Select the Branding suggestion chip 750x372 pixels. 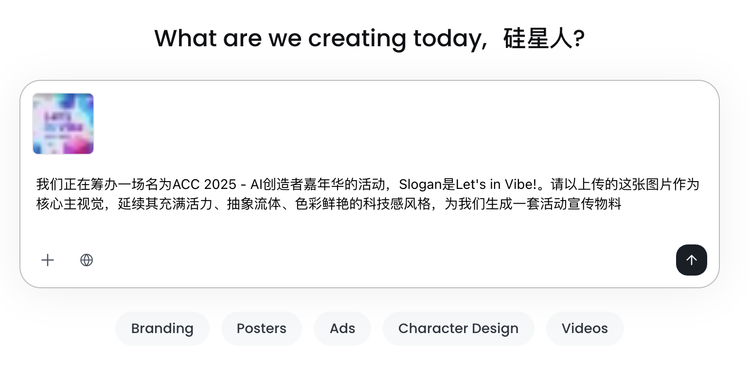[162, 328]
